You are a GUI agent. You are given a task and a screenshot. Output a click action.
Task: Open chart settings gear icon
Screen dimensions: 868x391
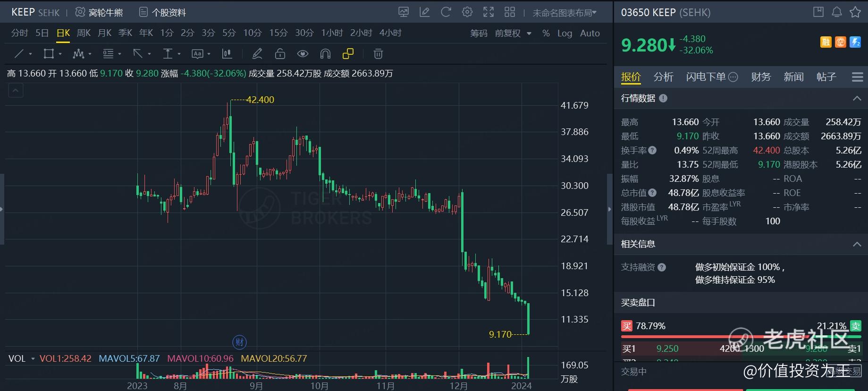(x=467, y=12)
